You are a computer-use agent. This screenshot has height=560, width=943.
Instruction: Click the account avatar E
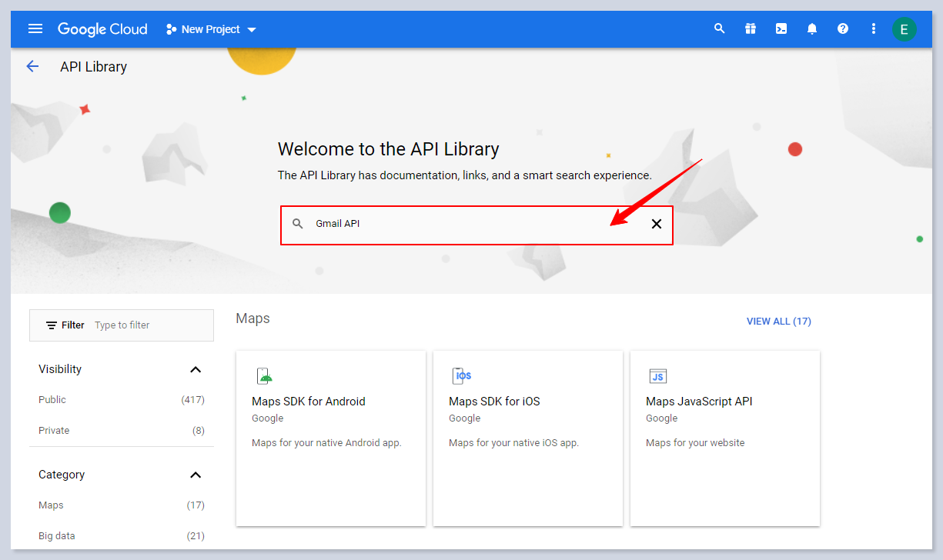pyautogui.click(x=905, y=29)
